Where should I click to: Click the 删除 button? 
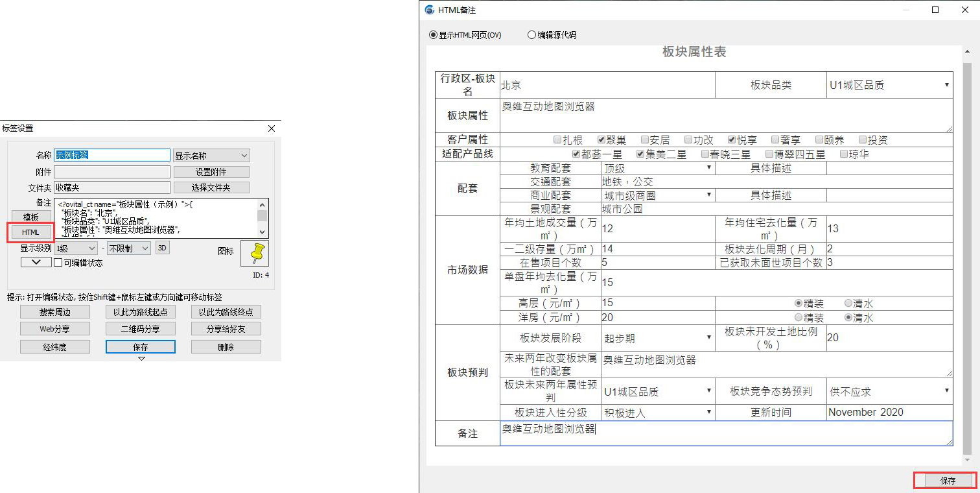pos(226,347)
